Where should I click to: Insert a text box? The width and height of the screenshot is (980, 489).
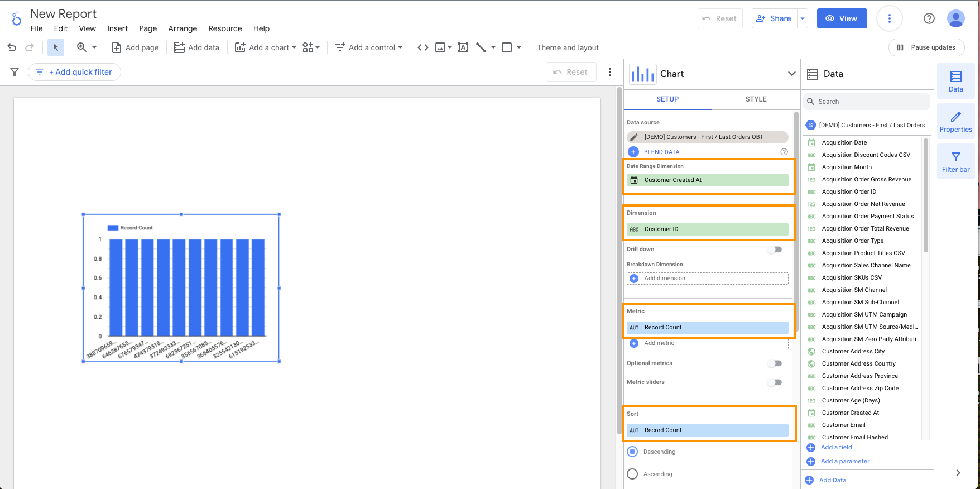(x=463, y=47)
